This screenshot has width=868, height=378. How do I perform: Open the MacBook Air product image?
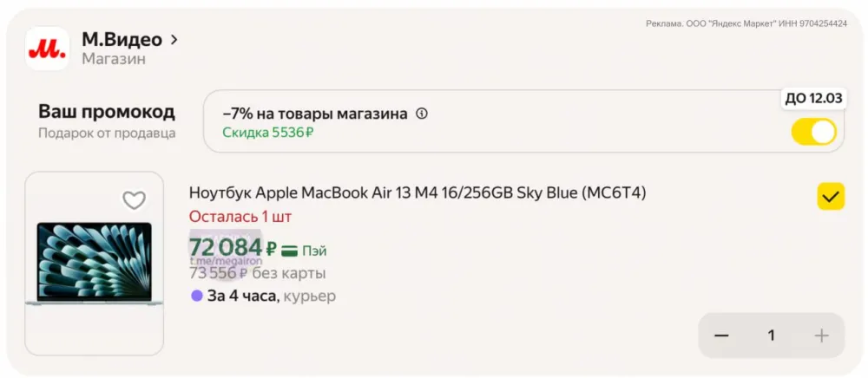pyautogui.click(x=94, y=264)
